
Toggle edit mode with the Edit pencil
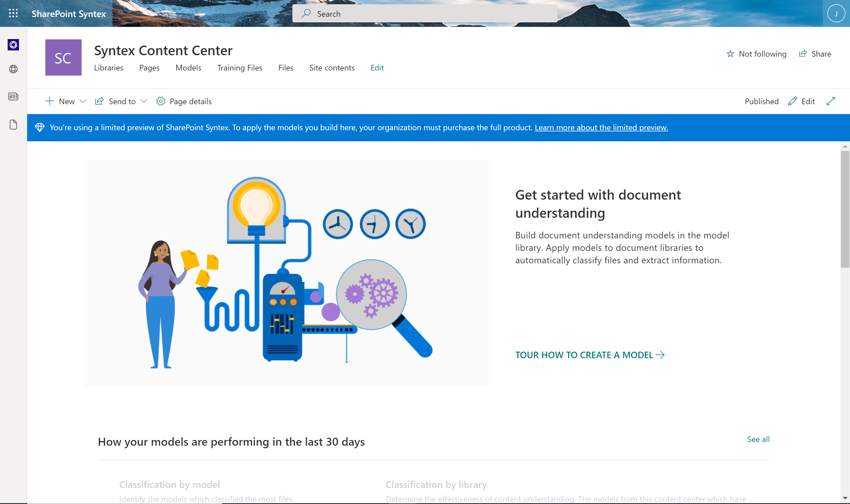[801, 101]
